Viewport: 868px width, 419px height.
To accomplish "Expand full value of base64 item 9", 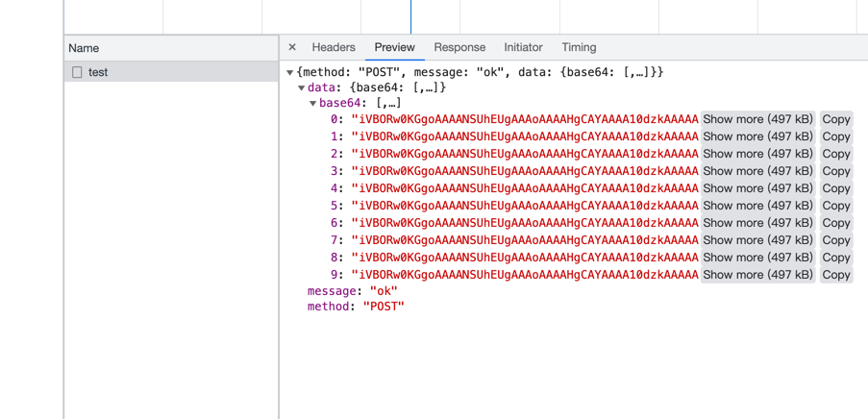I will click(757, 275).
